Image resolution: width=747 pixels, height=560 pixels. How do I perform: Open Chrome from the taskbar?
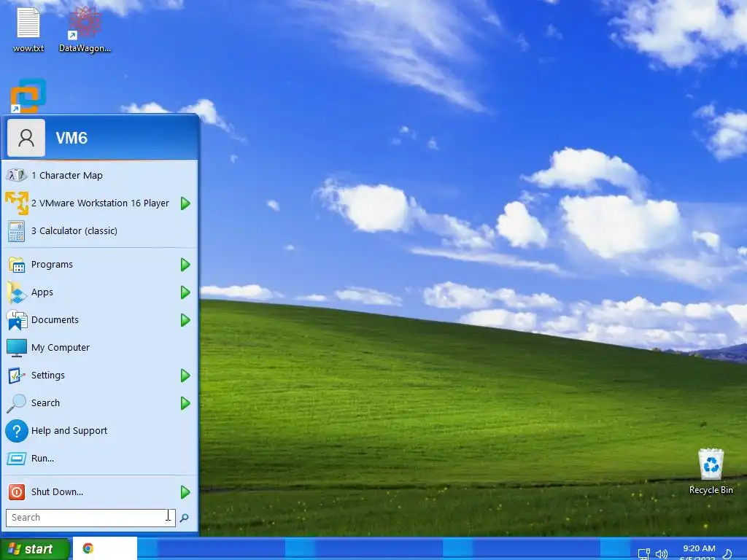point(88,548)
